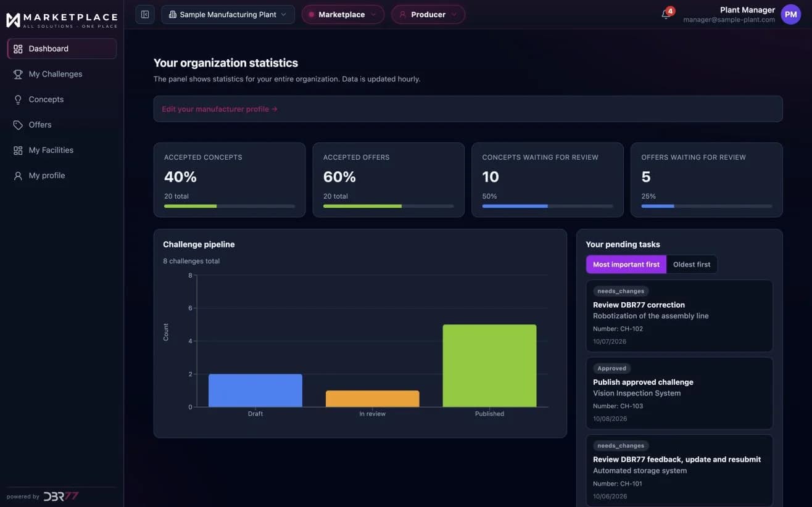Image resolution: width=812 pixels, height=507 pixels.
Task: Click Edit your manufacturer profile link
Action: pyautogui.click(x=220, y=109)
